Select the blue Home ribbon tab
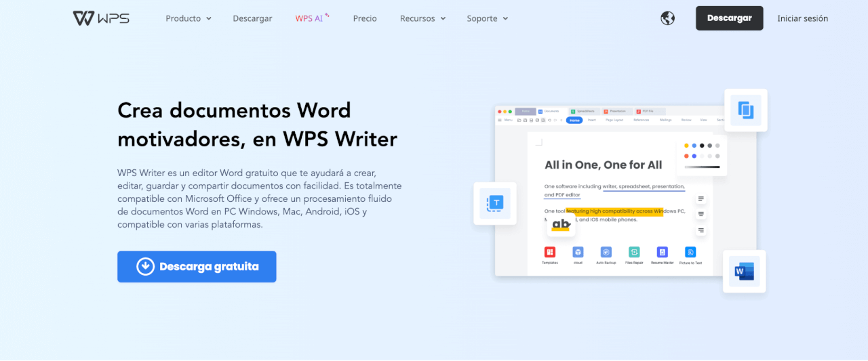868x361 pixels. pos(574,120)
